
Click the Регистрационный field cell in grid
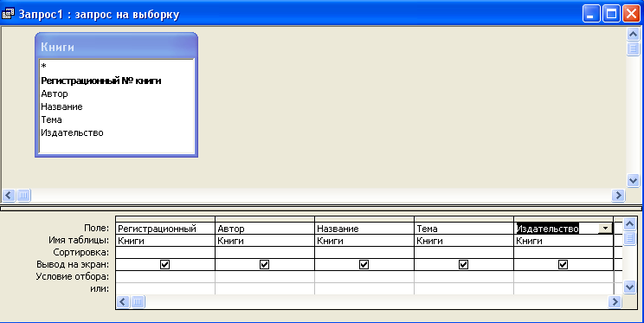coord(165,229)
